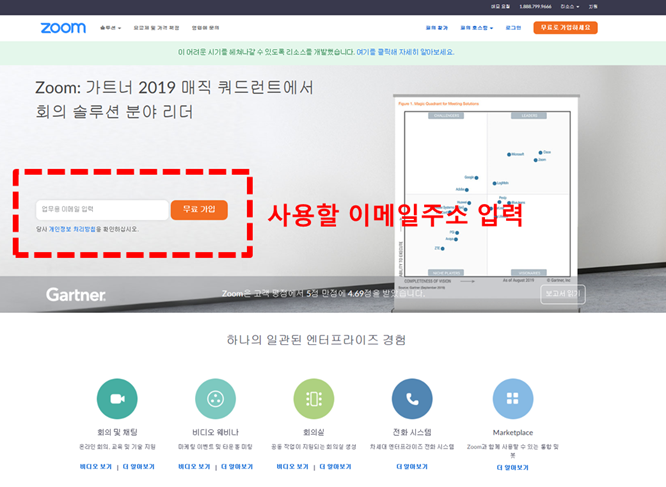Click 더 알아보기 under 회의 및 채팅
666x487 pixels.
pos(138,467)
